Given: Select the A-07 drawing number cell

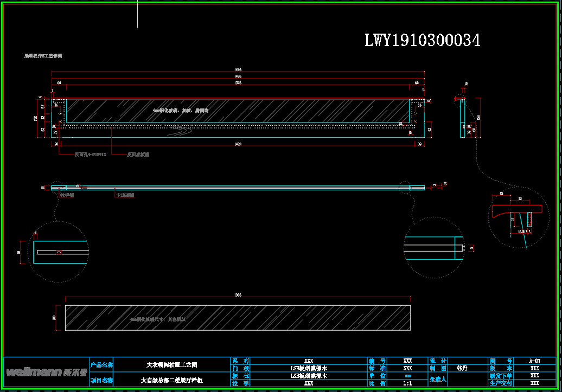Looking at the screenshot, I should click(534, 361).
